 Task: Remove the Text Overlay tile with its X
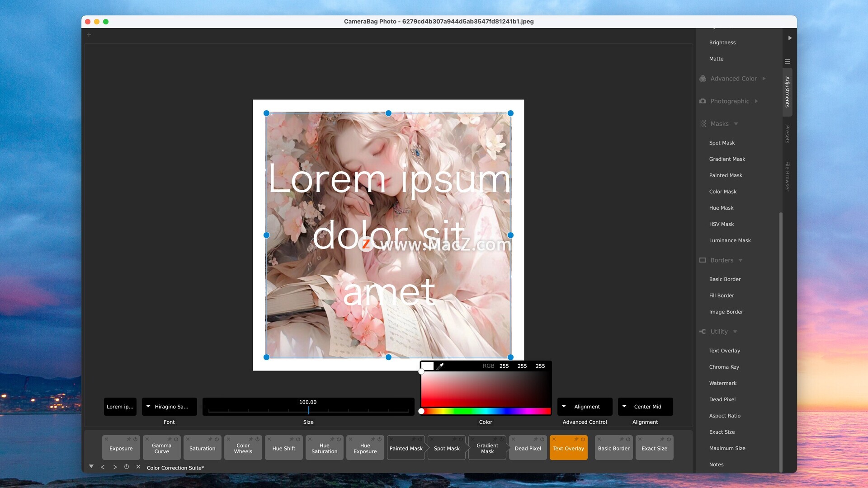(554, 439)
